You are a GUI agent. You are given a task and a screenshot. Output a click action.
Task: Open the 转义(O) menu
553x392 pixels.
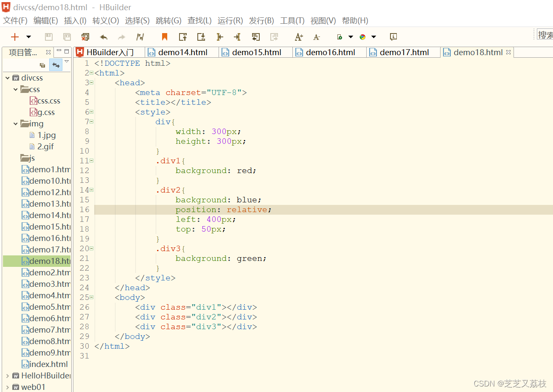(x=106, y=20)
